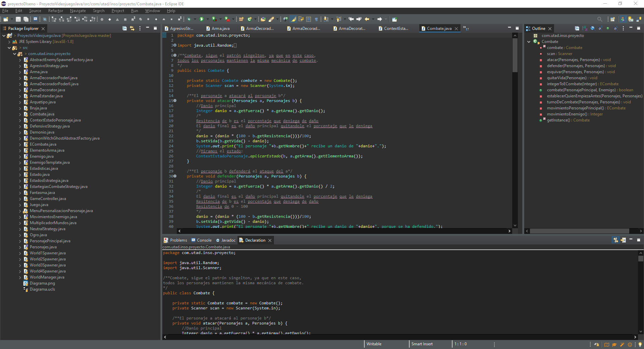The height and width of the screenshot is (349, 644).
Task: Close the Combate.java editor tab
Action: pyautogui.click(x=456, y=29)
